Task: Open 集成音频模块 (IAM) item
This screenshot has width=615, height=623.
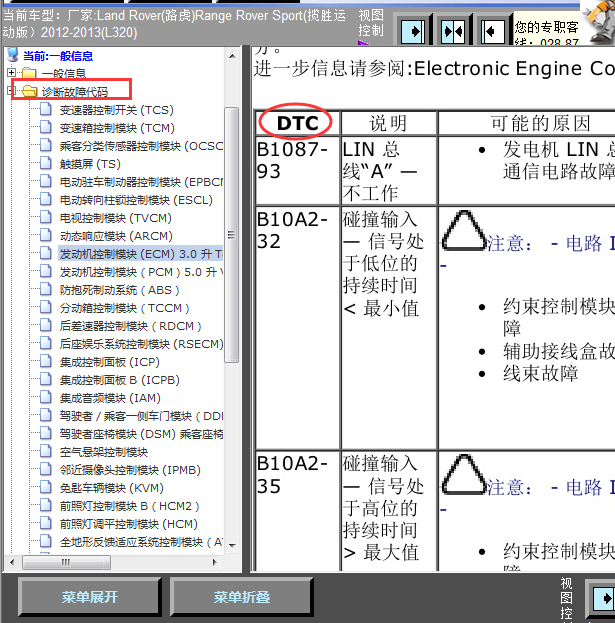Action: [110, 398]
